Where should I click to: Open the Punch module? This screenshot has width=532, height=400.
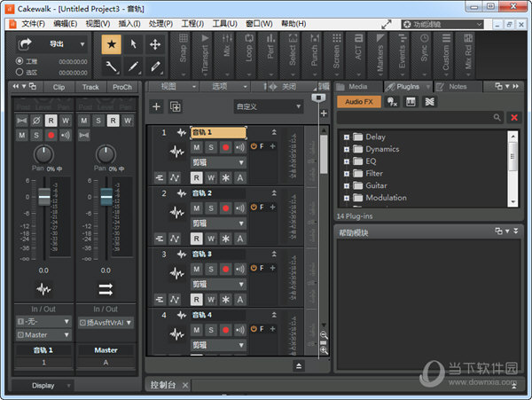(315, 55)
